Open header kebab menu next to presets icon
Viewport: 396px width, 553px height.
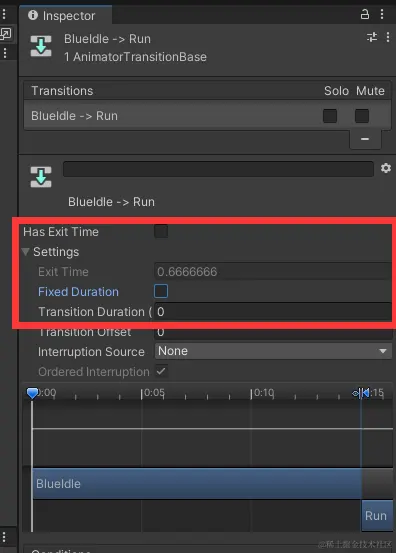click(x=388, y=37)
